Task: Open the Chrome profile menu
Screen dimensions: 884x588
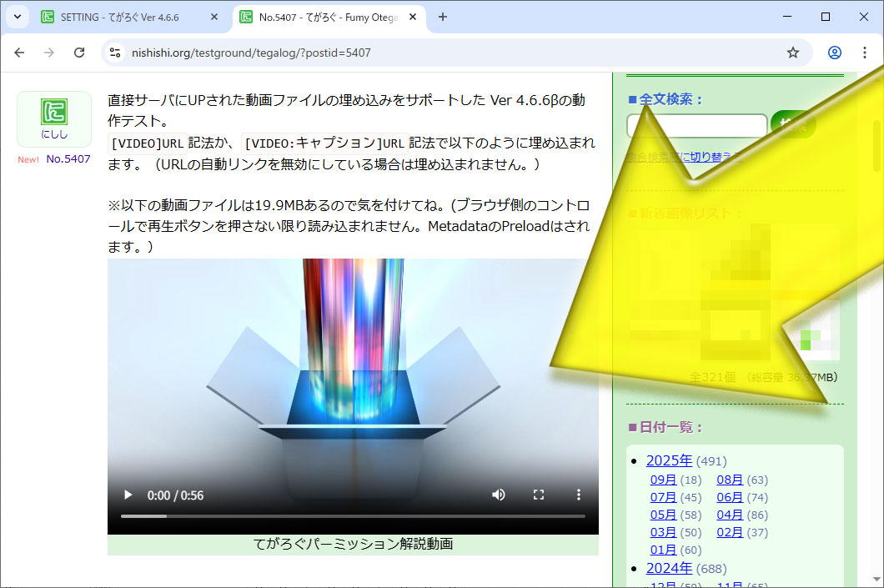Action: [835, 53]
